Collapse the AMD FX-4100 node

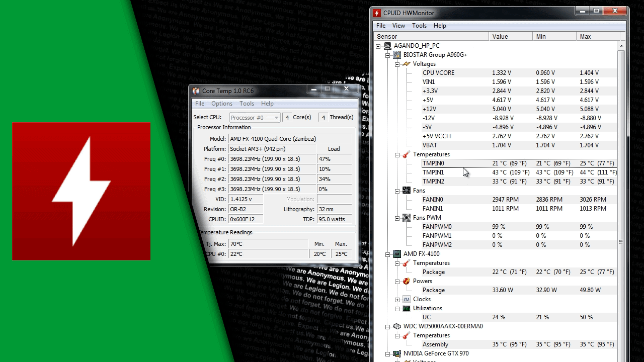[x=388, y=254]
